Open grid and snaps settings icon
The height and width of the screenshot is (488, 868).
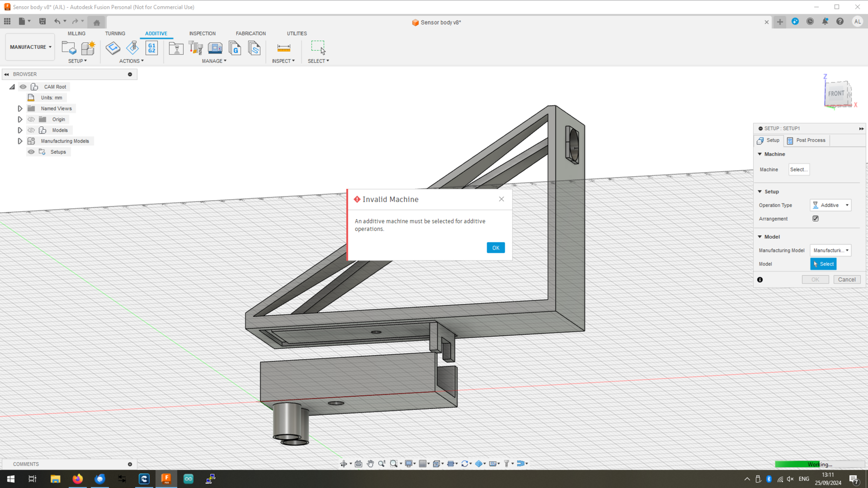(423, 464)
